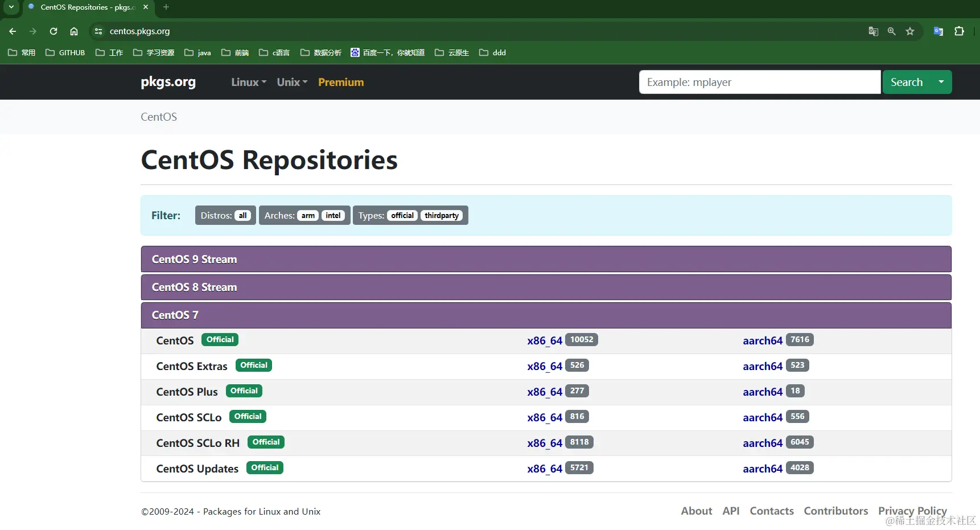Open the java bookmarks folder

tap(197, 52)
